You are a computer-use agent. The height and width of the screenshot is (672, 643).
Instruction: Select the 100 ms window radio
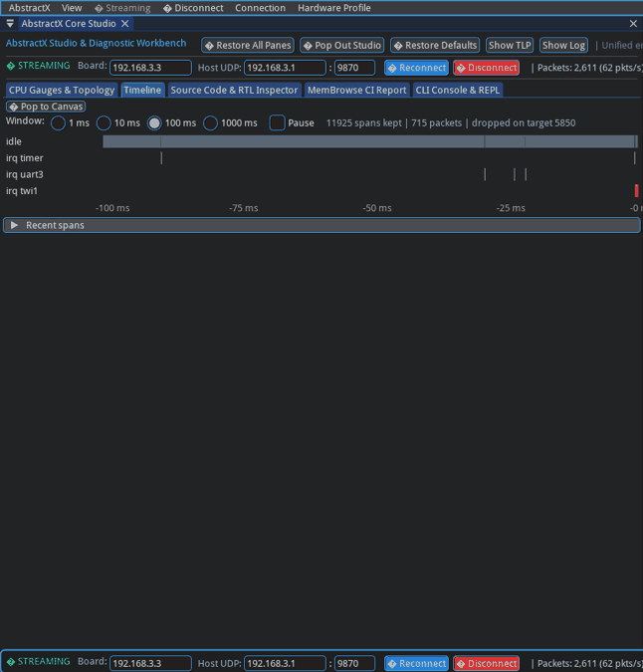pyautogui.click(x=154, y=123)
